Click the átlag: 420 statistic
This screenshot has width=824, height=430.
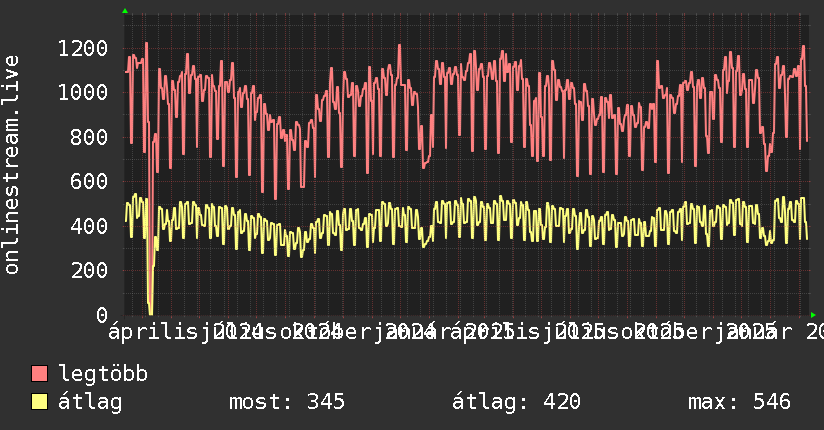click(x=516, y=402)
